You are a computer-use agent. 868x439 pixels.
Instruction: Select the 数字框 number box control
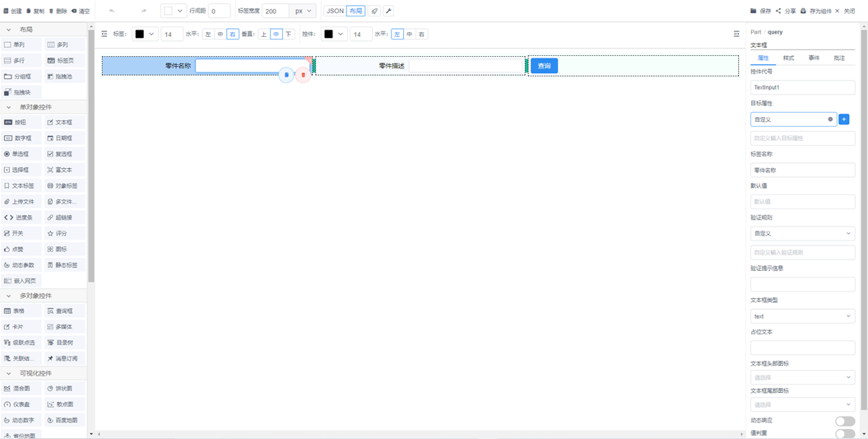pos(22,138)
